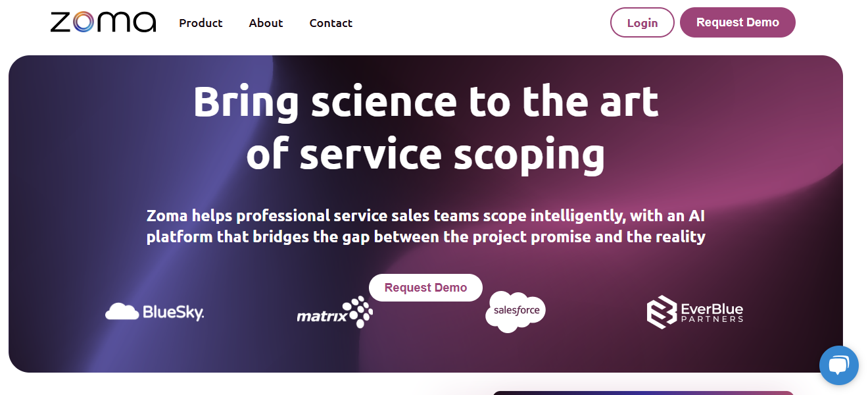Click the Zoma logo in header
This screenshot has height=395, width=868.
(x=103, y=22)
